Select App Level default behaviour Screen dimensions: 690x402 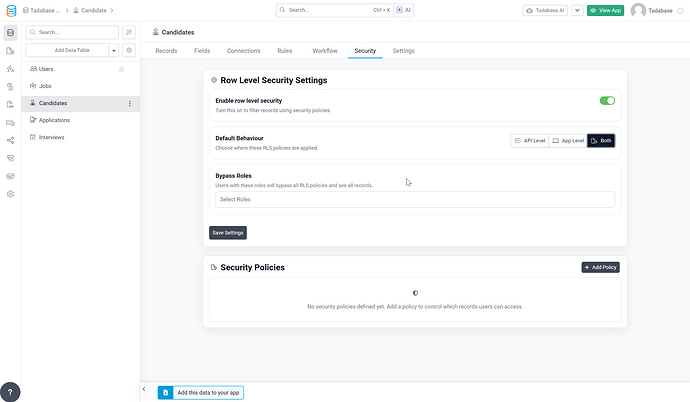[568, 141]
